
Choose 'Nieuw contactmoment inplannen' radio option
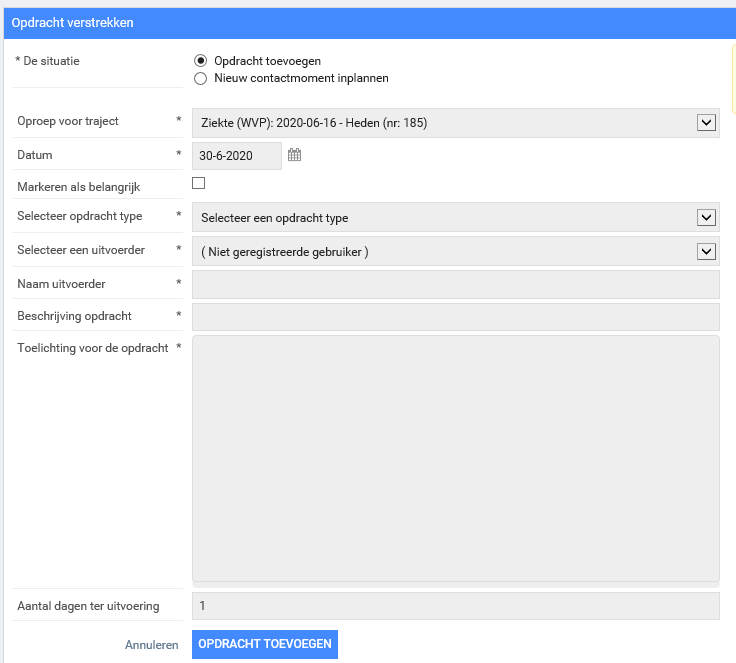pyautogui.click(x=200, y=78)
